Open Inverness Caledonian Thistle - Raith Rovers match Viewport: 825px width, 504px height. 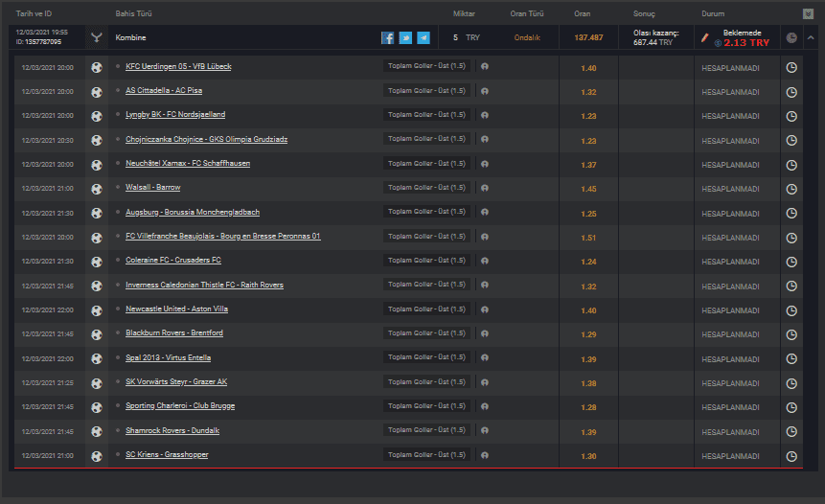(x=204, y=286)
